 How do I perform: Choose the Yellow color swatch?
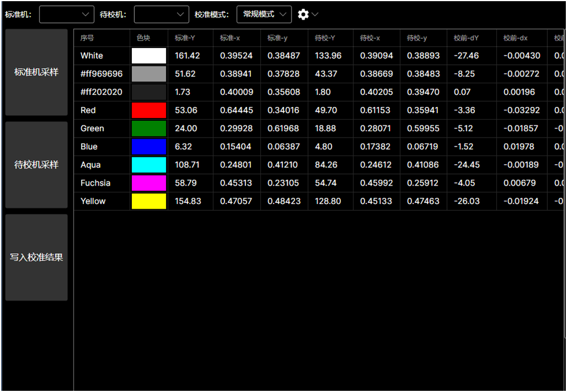pos(149,201)
